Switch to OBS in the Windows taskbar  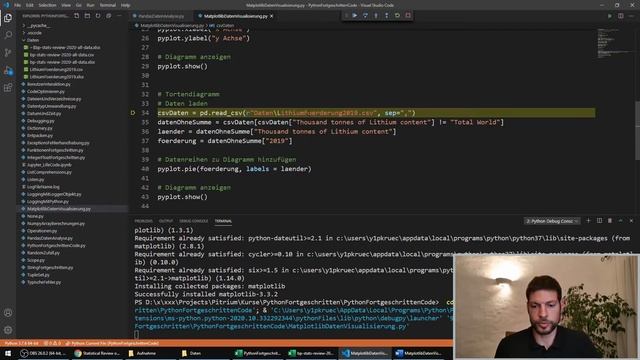coord(44,353)
